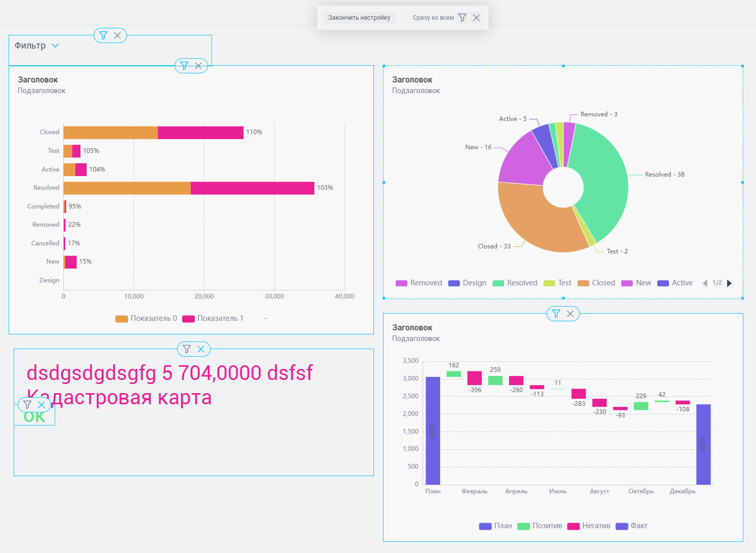Viewport: 756px width, 553px height.
Task: Click filter icon on the Фильтр widget
Action: (103, 35)
